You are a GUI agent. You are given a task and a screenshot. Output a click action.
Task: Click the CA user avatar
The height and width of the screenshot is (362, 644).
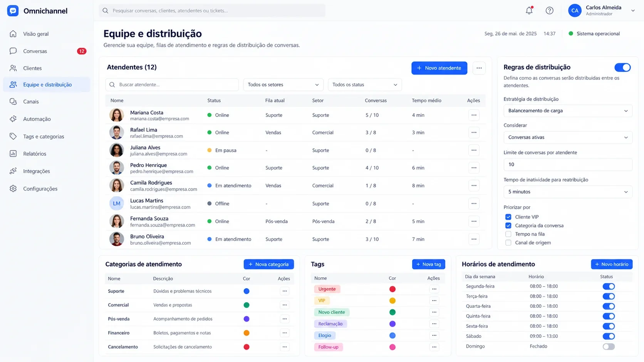point(575,11)
